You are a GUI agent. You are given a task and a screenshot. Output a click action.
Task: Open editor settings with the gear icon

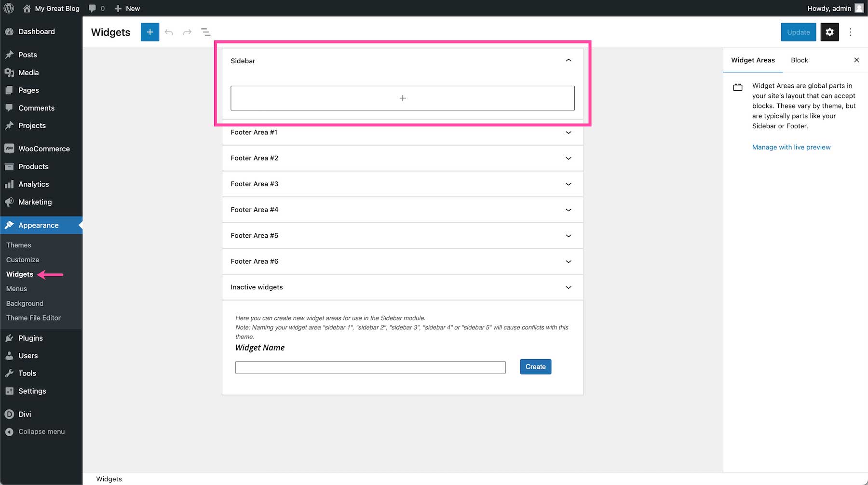(829, 32)
